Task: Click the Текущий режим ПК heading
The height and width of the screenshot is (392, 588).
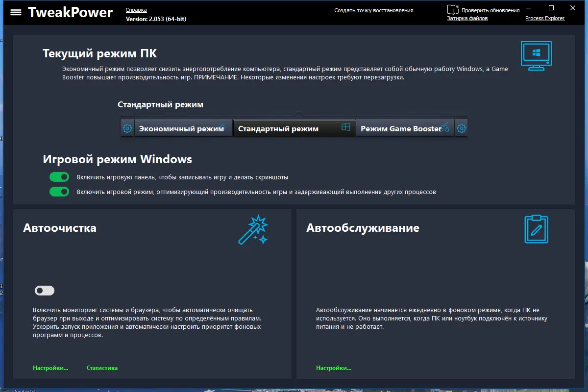Action: pyautogui.click(x=100, y=53)
